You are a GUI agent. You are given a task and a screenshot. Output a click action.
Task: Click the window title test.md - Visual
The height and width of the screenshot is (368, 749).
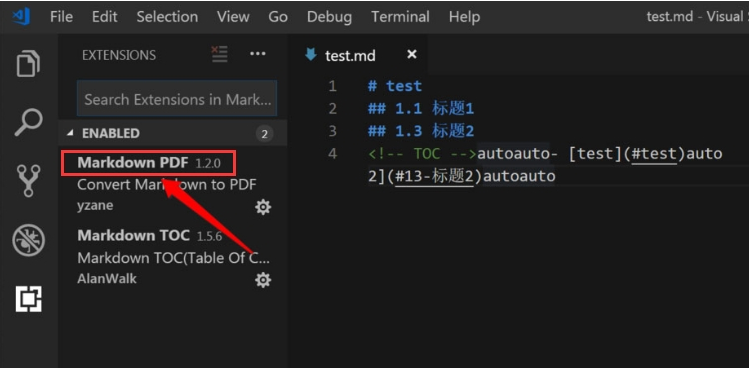click(x=697, y=17)
